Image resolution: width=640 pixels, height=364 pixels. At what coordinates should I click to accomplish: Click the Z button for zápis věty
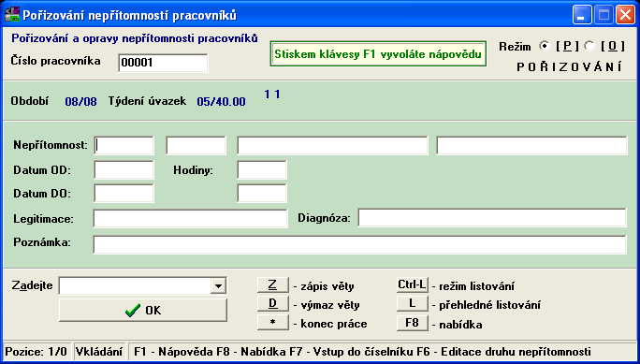[x=272, y=285]
